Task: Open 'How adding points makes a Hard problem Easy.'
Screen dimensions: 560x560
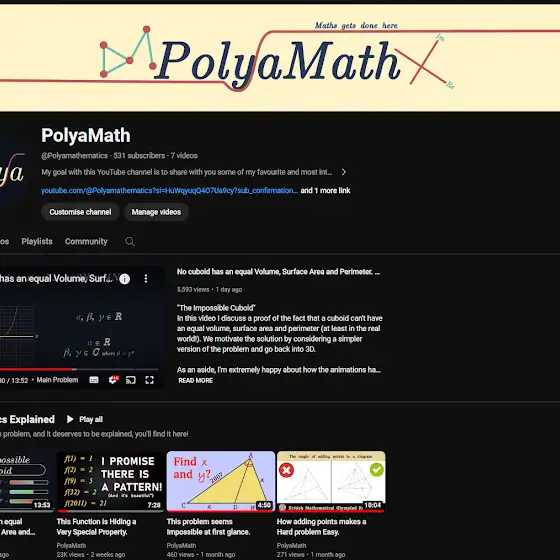Action: (x=321, y=527)
